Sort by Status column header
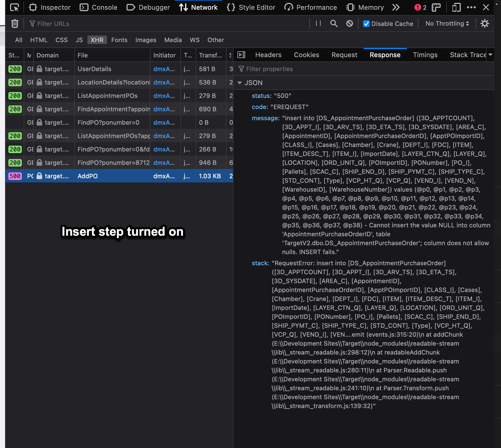 coord(15,55)
